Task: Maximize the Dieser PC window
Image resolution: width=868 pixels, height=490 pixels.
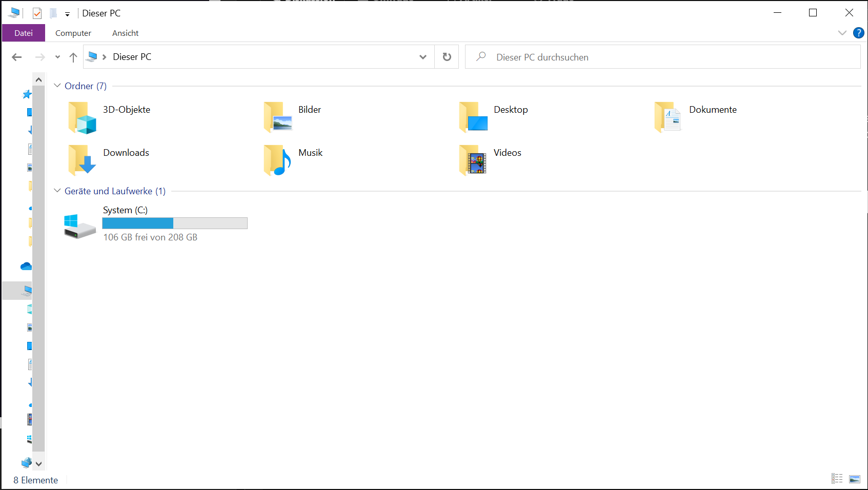Action: (x=813, y=13)
